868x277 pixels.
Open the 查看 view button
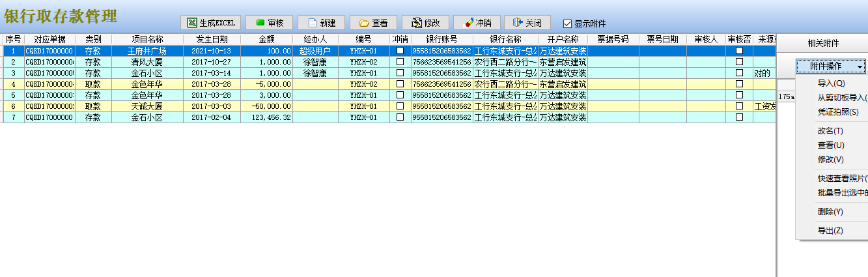tap(373, 23)
